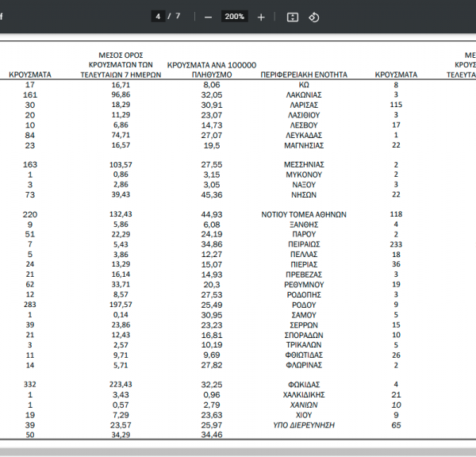Select the ΦΘΙΩΤΙΔΑΣ region name

pyautogui.click(x=304, y=355)
